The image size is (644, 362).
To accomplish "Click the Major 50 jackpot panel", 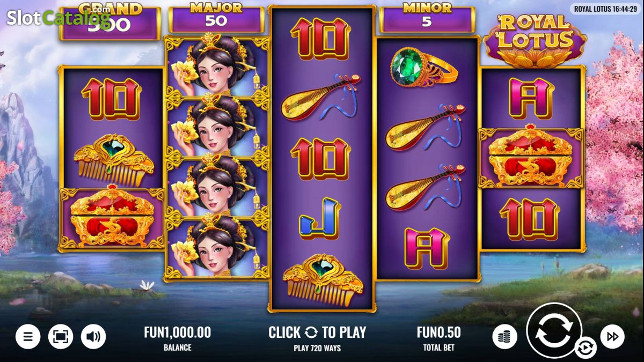I will tap(216, 19).
